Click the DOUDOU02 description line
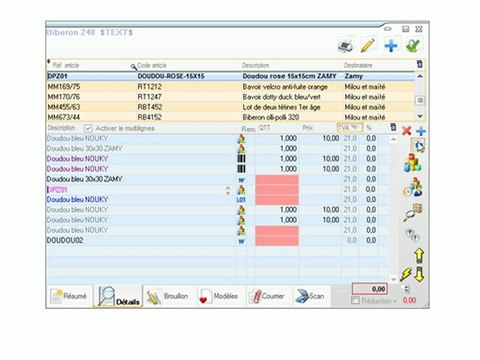Screen dimensions: 480x360 pyautogui.click(x=65, y=240)
